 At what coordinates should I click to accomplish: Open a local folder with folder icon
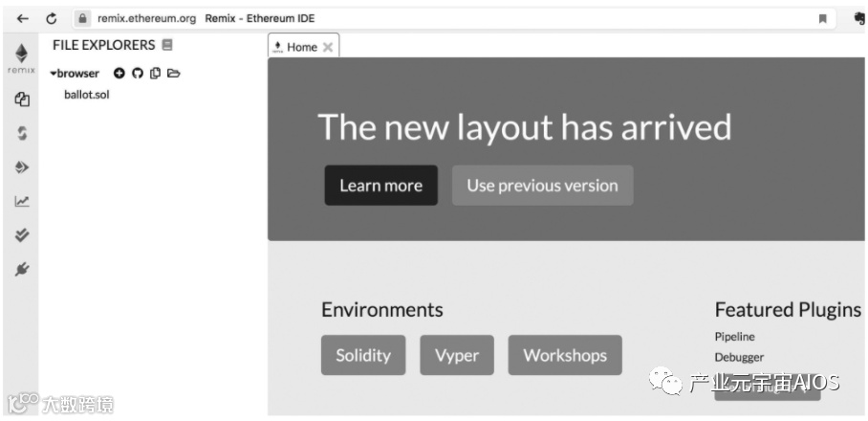pyautogui.click(x=174, y=73)
